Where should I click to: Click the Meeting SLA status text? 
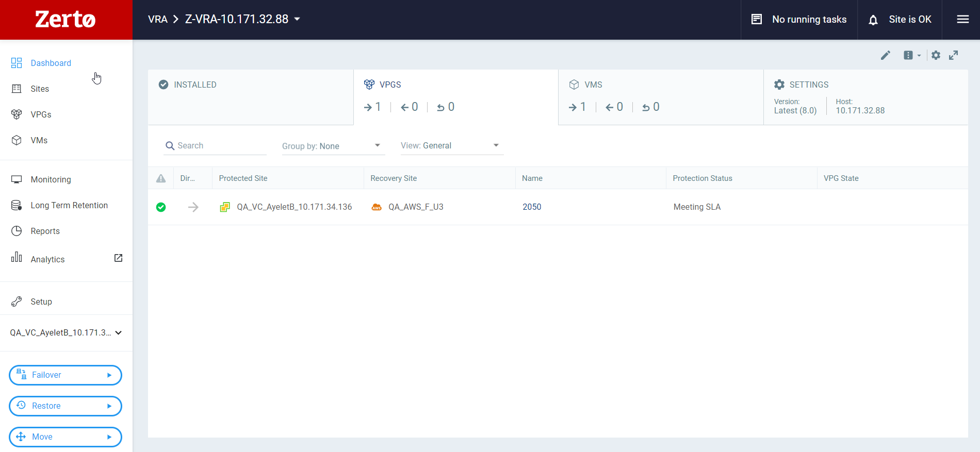click(697, 207)
